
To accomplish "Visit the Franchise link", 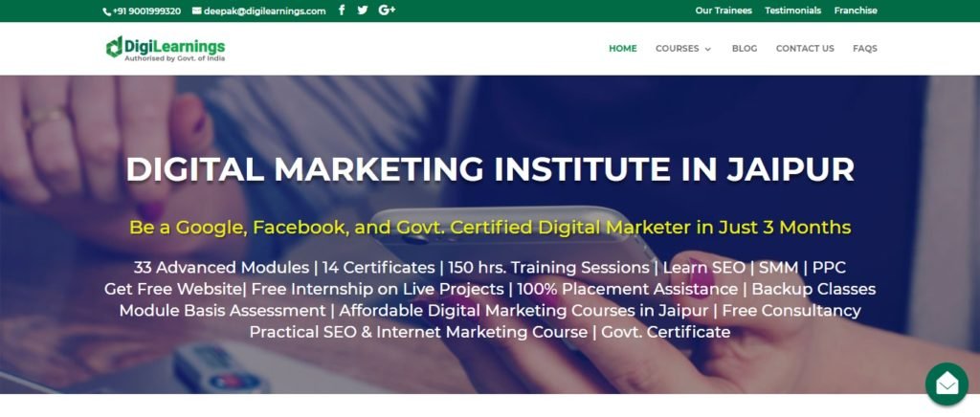I will (x=856, y=11).
